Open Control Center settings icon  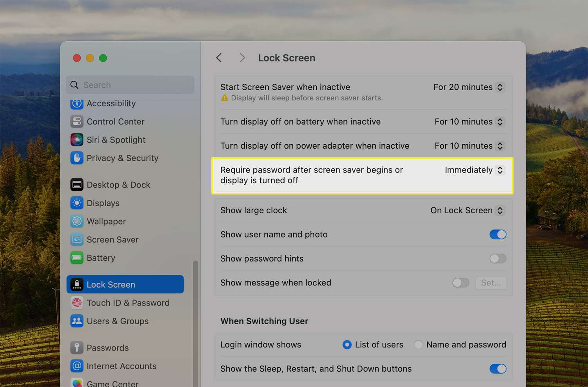point(77,122)
